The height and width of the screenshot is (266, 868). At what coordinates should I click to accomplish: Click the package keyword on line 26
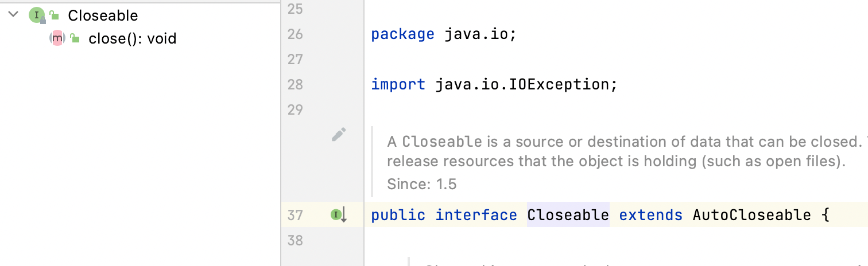[x=402, y=34]
